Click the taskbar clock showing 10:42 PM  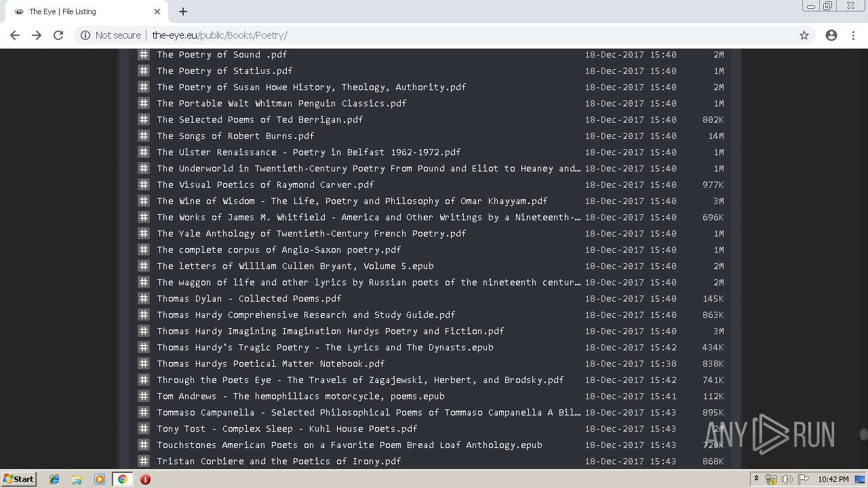point(833,479)
